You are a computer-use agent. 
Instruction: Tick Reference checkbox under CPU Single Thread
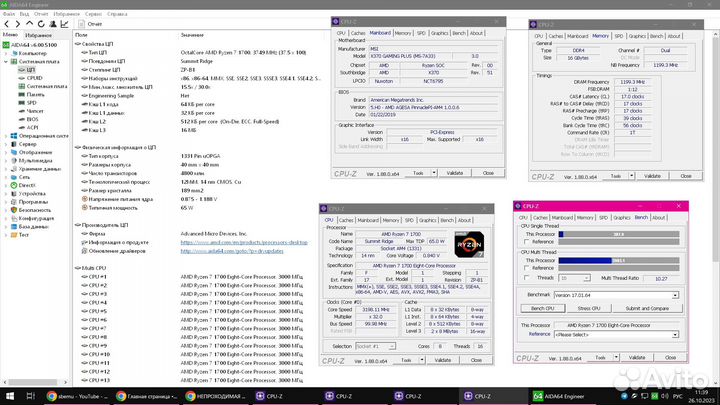coord(526,242)
